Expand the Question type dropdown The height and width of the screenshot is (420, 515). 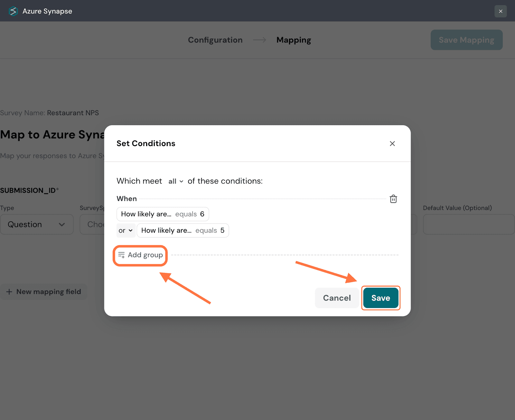[37, 224]
